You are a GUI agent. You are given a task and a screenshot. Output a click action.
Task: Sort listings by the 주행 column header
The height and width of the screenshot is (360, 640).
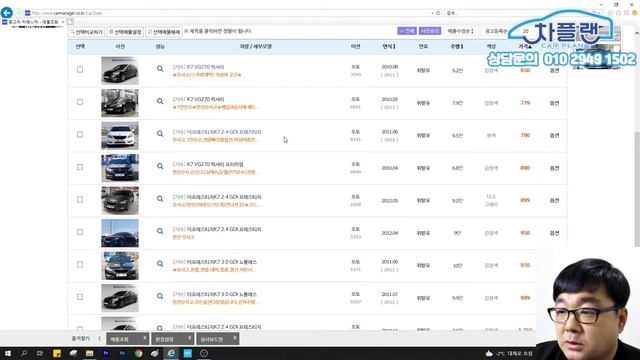(x=457, y=47)
